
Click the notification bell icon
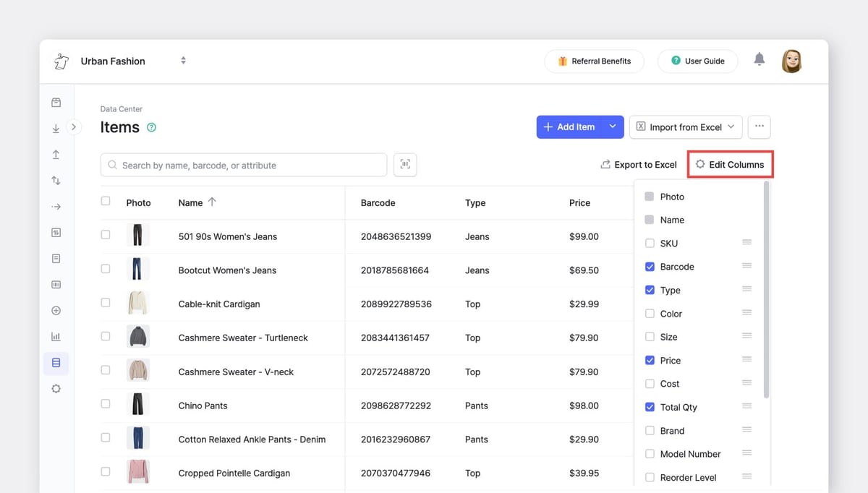tap(759, 60)
